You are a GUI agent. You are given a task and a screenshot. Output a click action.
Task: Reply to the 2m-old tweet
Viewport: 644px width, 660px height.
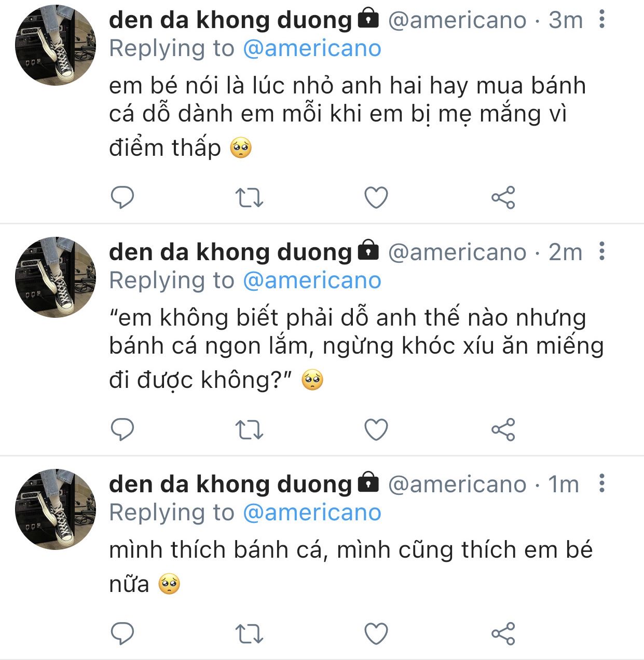tap(122, 429)
